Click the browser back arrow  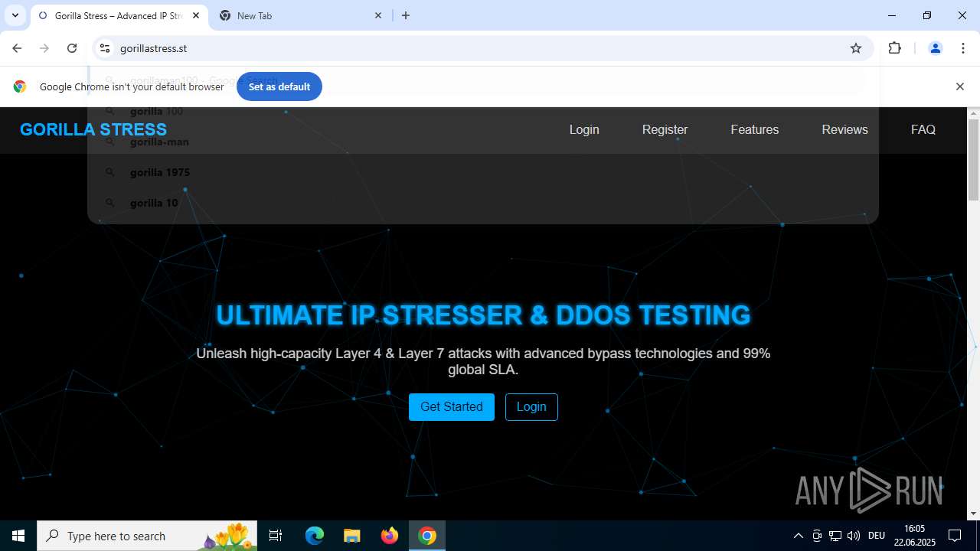coord(17,48)
